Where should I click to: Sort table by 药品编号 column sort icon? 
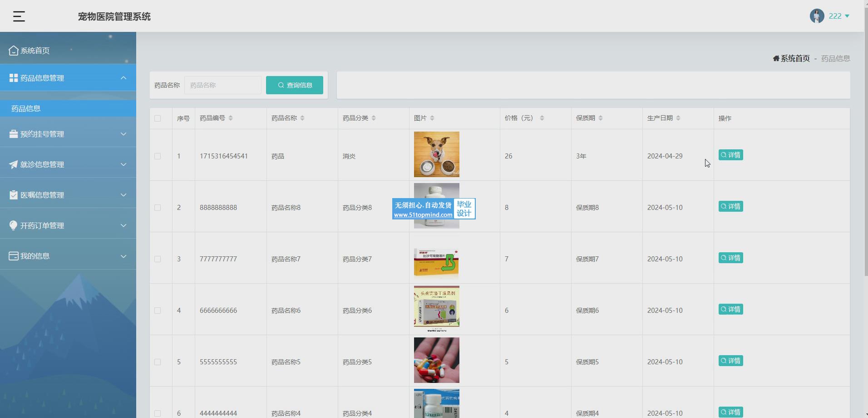click(231, 118)
